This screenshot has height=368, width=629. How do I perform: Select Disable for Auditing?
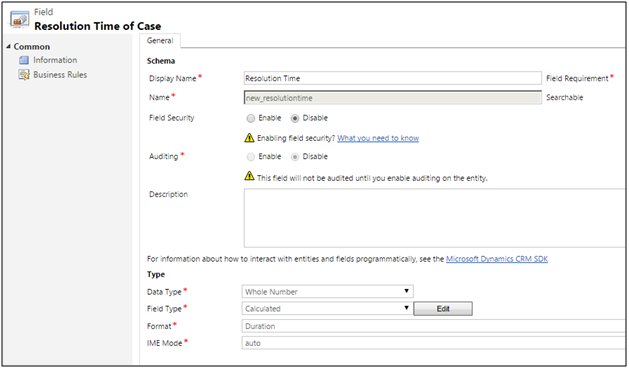(295, 157)
